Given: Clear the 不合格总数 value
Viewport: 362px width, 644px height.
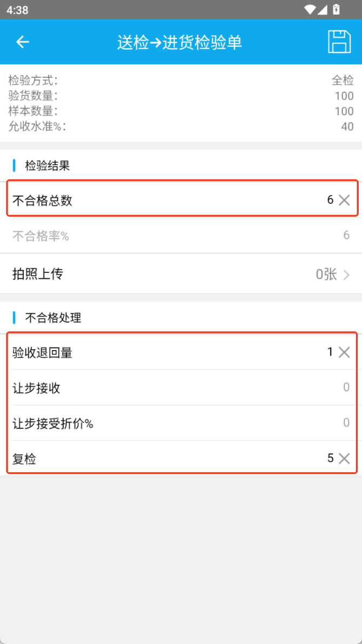Looking at the screenshot, I should click(344, 200).
